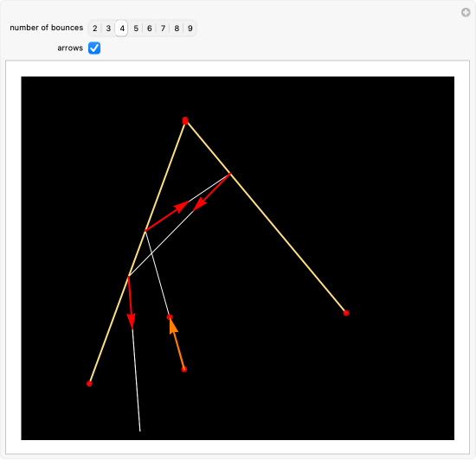Click the red endpoint of the right mirror
The width and height of the screenshot is (476, 460).
click(346, 313)
